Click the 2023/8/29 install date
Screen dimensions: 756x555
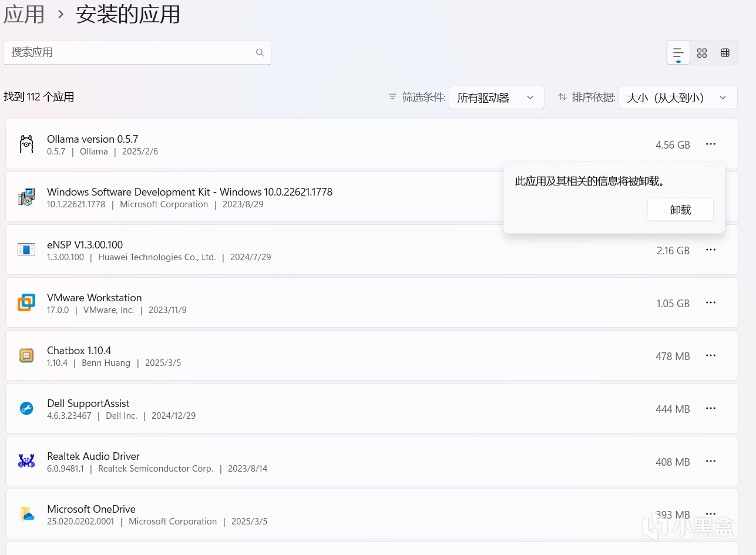[x=243, y=204]
